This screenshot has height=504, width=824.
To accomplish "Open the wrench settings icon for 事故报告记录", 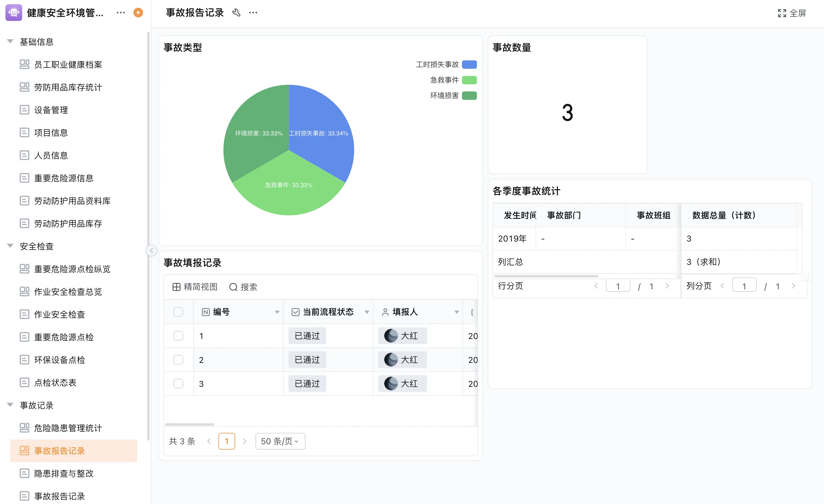I will pos(236,13).
